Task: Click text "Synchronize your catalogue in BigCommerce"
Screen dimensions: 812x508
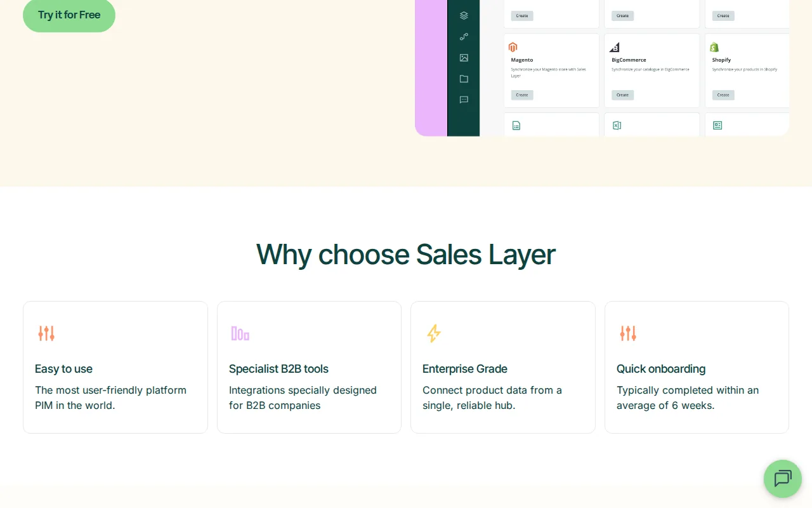Action: tap(650, 69)
